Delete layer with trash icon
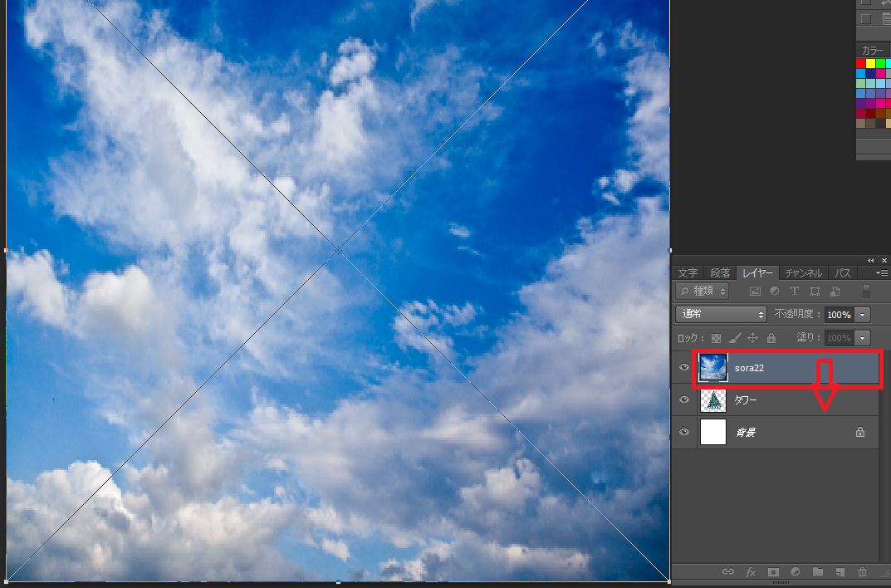891x588 pixels. tap(863, 572)
